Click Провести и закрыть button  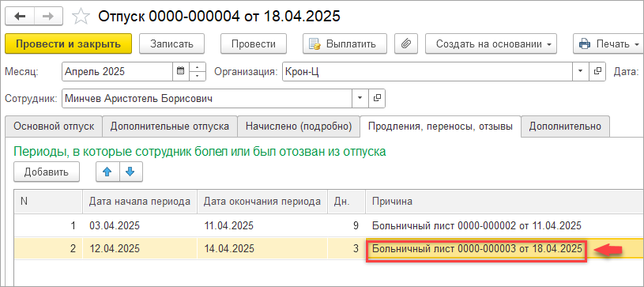[x=69, y=43]
